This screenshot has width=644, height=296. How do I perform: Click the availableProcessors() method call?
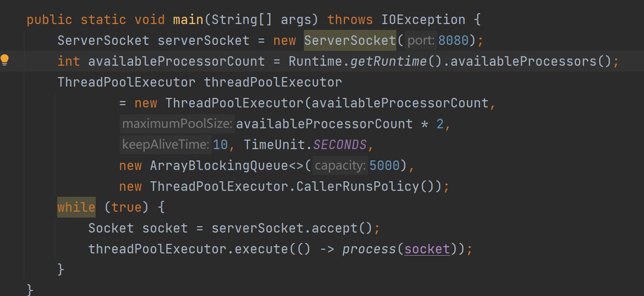531,61
